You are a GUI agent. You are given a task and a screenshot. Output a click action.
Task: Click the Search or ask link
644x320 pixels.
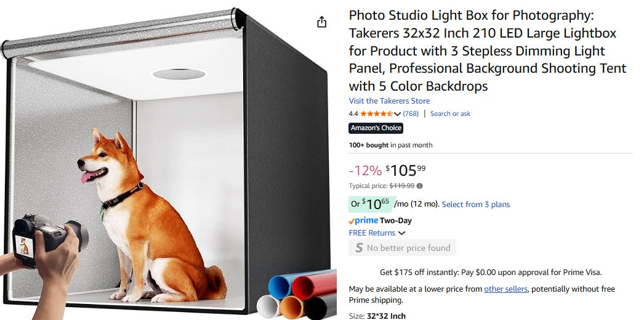click(450, 114)
